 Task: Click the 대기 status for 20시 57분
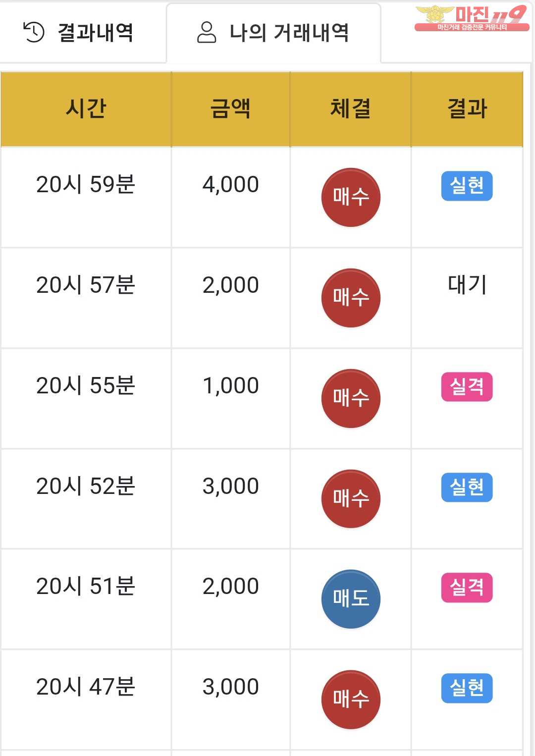tap(467, 285)
